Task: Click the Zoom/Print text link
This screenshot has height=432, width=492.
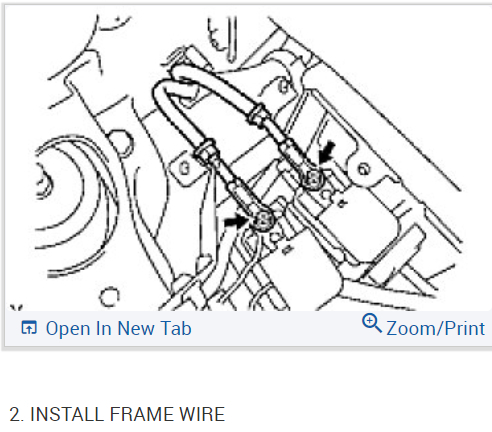Action: coord(435,329)
